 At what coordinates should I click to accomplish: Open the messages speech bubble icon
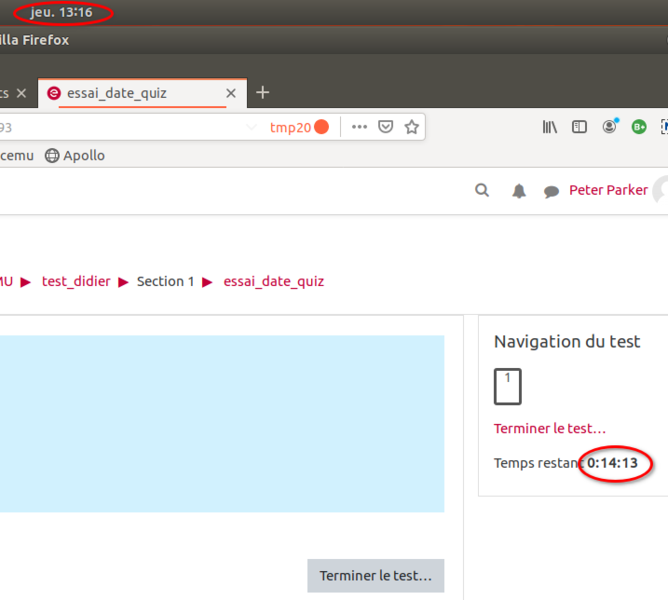point(551,191)
